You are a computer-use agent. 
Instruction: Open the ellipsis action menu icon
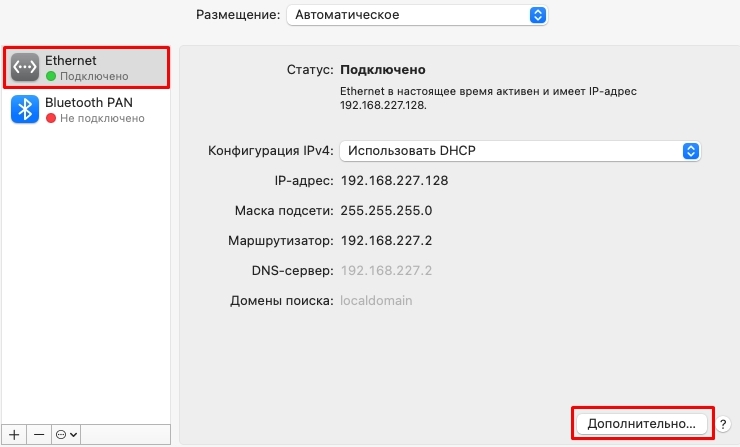(x=66, y=434)
